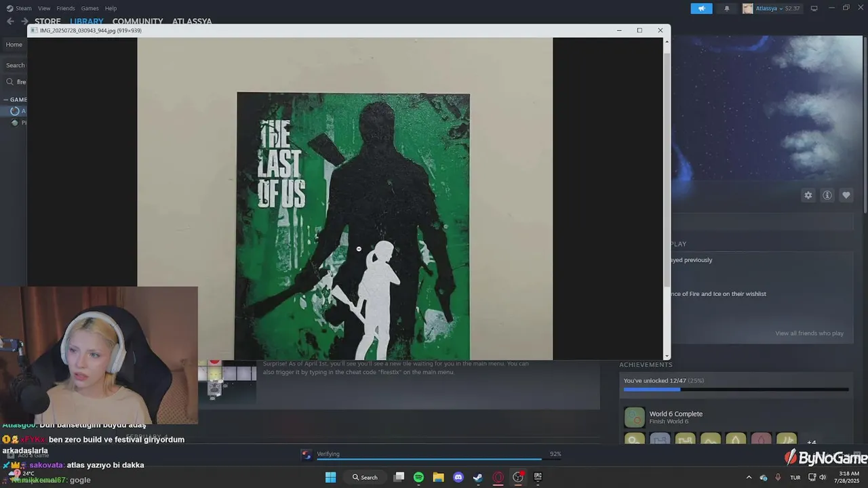Click the 24°C weather widget
The height and width of the screenshot is (488, 868).
click(23, 473)
